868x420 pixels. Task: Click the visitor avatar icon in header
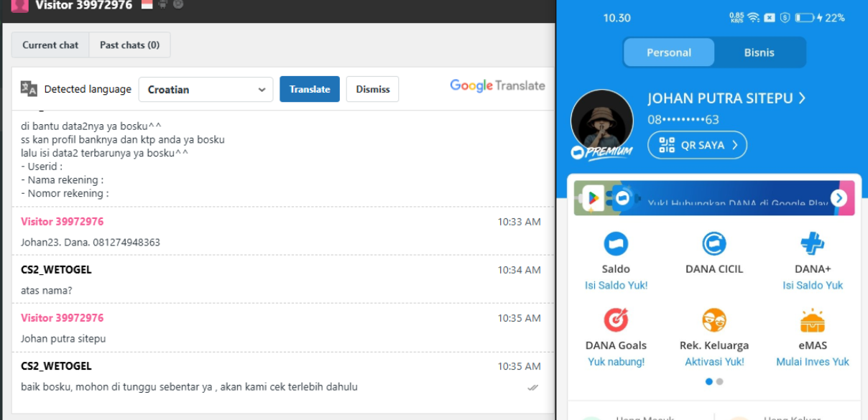(19, 5)
